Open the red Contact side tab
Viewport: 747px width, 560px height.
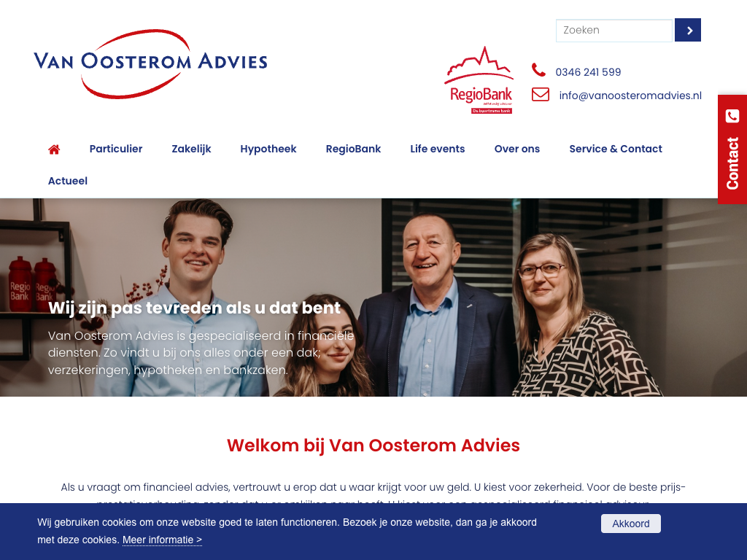(732, 149)
